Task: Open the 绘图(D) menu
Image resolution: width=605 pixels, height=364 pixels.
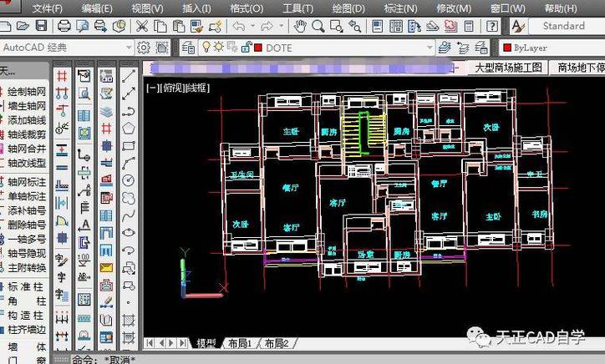Action: point(348,8)
